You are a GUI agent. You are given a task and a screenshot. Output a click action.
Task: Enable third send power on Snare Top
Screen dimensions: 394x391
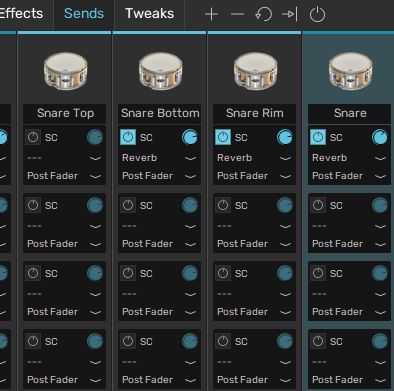point(33,273)
